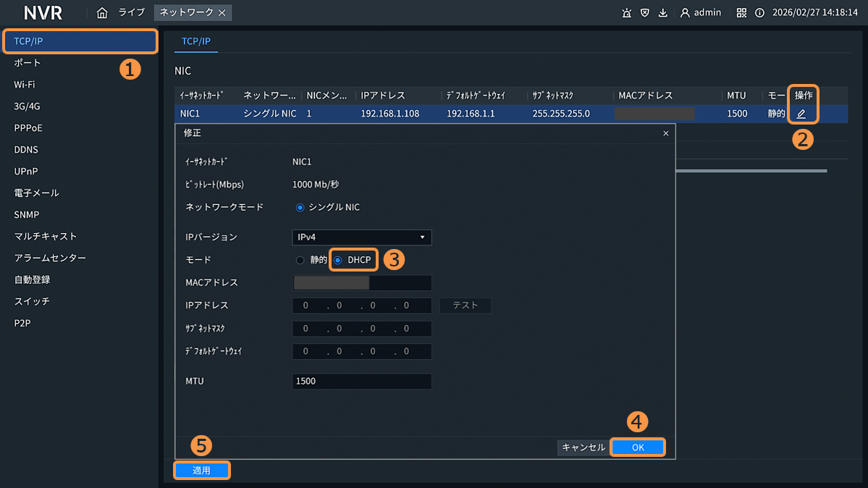Open the download icon in header

[662, 12]
